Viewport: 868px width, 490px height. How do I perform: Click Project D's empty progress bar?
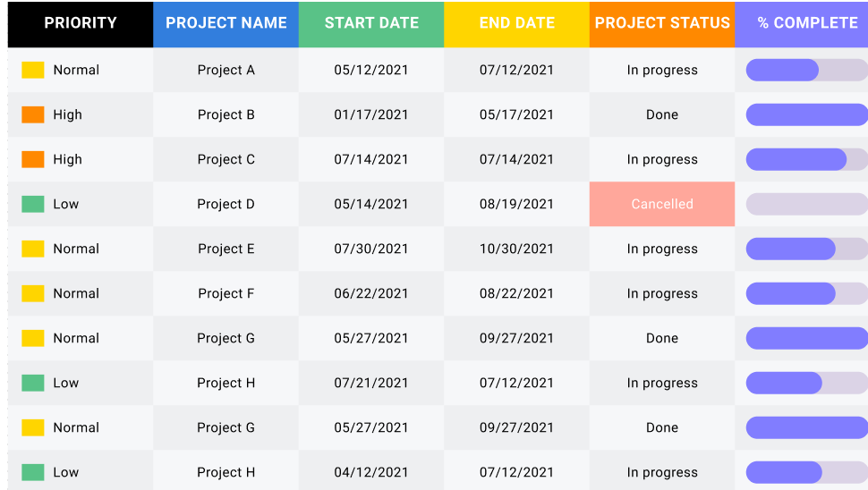[x=807, y=204]
